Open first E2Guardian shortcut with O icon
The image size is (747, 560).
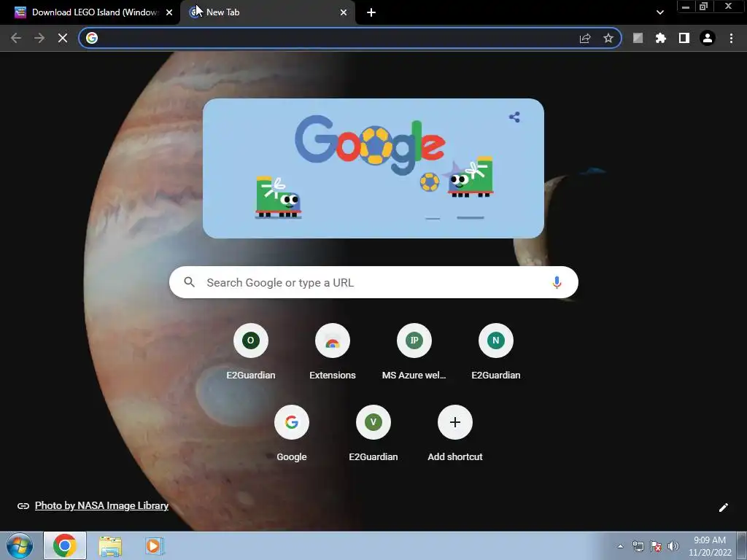tap(251, 352)
